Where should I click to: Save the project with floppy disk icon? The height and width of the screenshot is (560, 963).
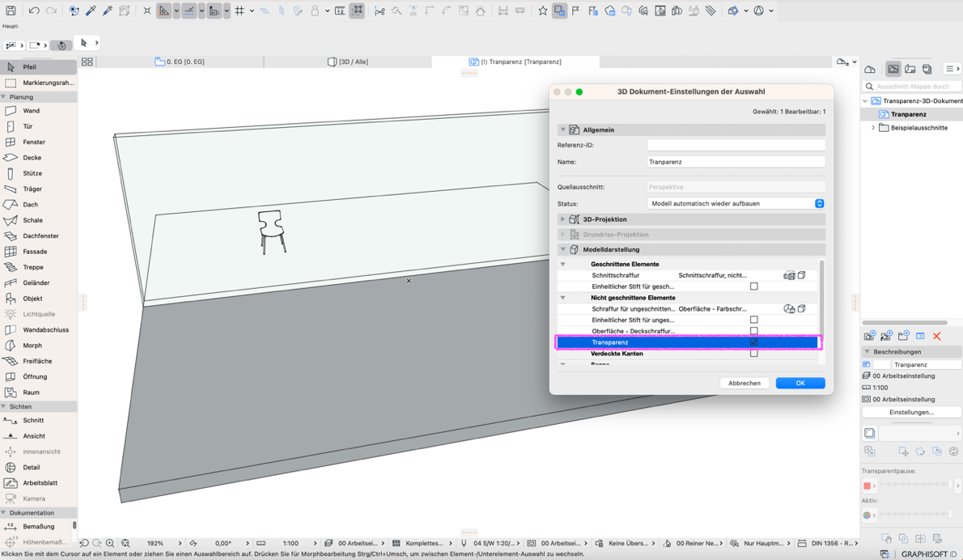pyautogui.click(x=11, y=11)
